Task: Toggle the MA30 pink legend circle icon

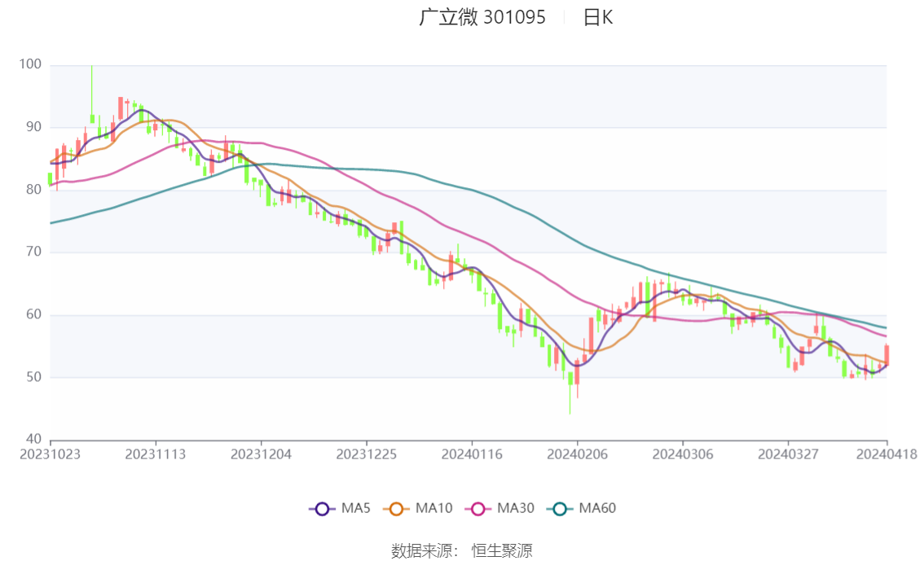Action: click(478, 509)
